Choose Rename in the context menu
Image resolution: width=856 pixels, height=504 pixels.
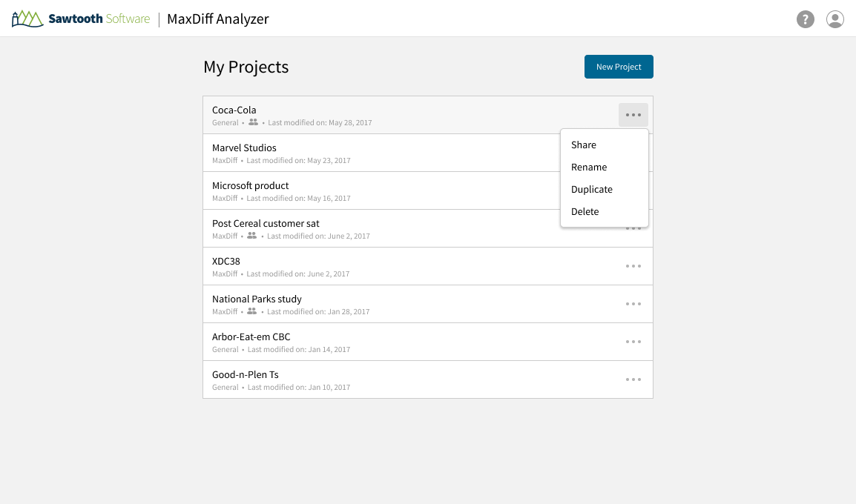pyautogui.click(x=589, y=168)
